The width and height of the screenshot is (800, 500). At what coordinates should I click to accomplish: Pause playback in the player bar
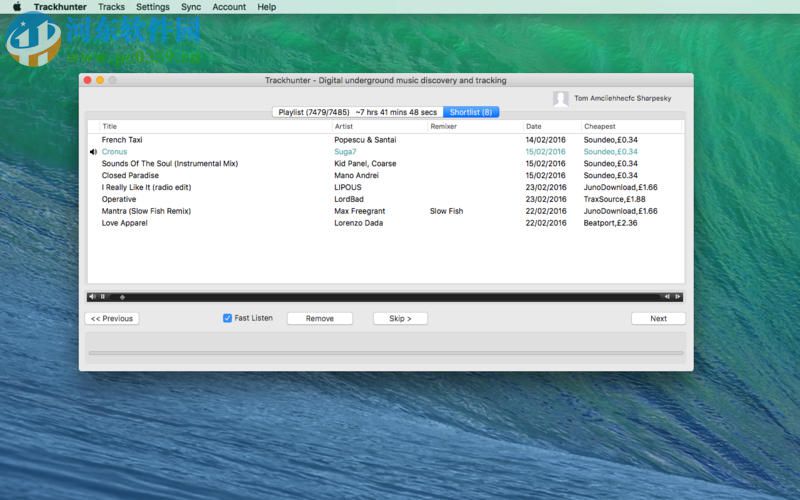point(103,296)
